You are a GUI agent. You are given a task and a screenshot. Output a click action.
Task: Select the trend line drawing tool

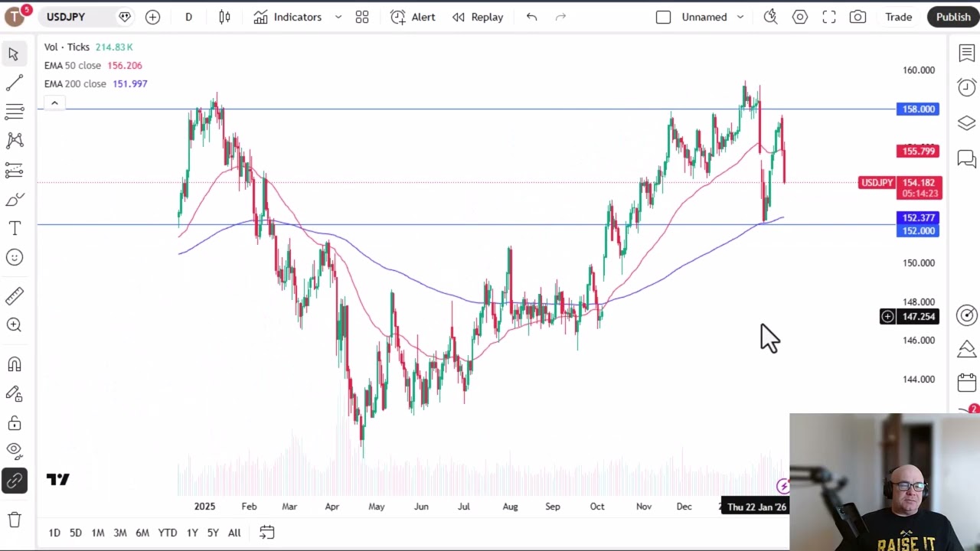(14, 83)
